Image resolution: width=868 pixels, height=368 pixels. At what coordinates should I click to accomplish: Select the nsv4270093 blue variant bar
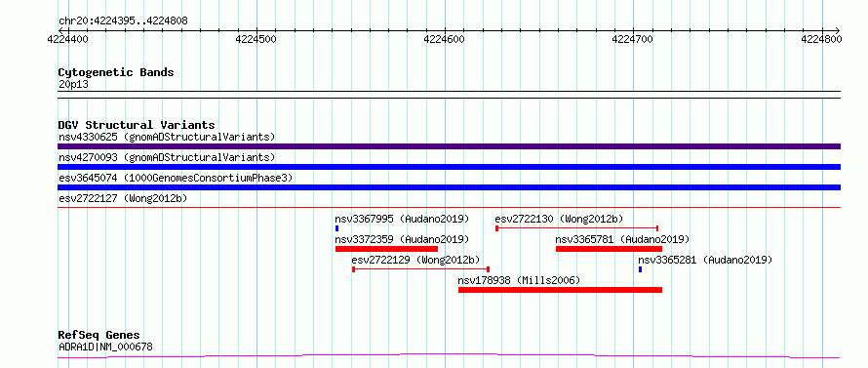pos(449,167)
